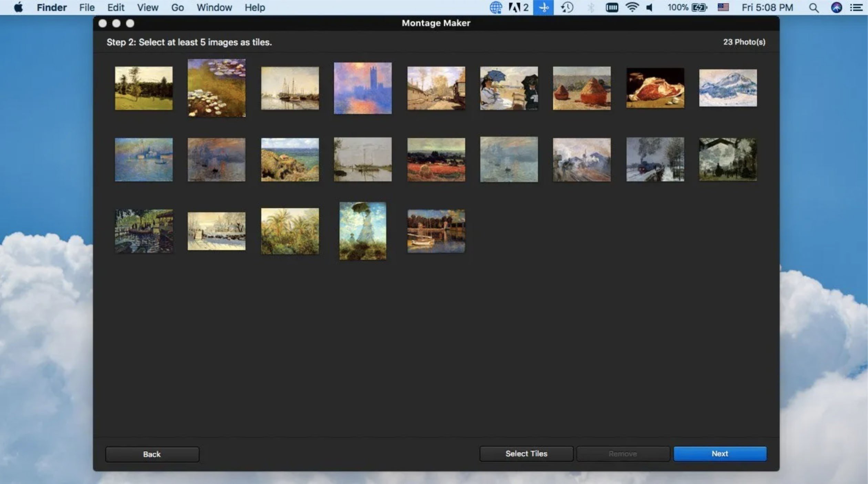Click the Select Tiles button
868x484 pixels.
(x=526, y=454)
